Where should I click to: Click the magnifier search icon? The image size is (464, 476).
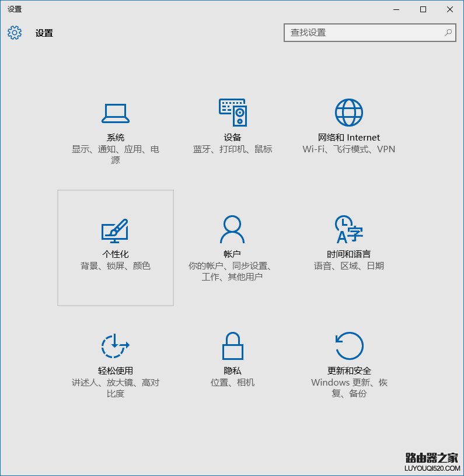click(x=448, y=33)
